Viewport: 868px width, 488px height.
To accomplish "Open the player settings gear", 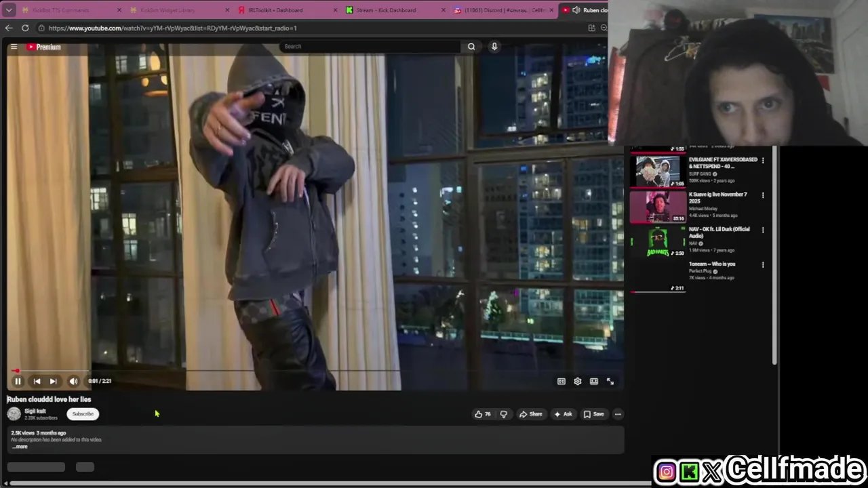I will pyautogui.click(x=578, y=382).
